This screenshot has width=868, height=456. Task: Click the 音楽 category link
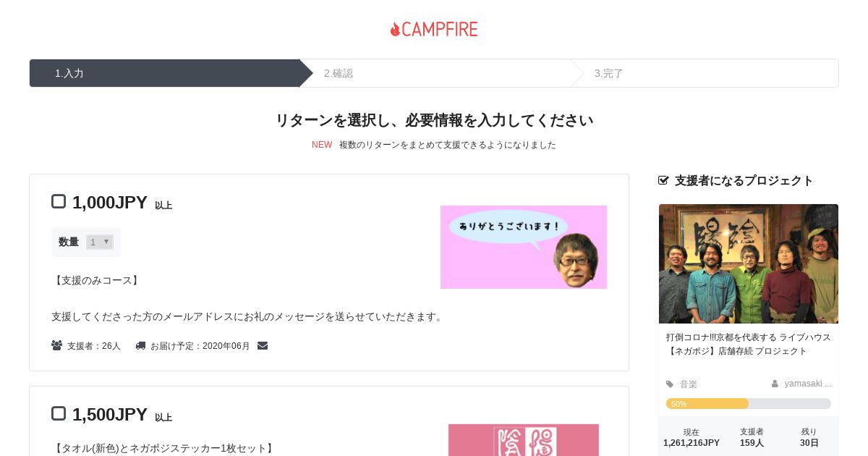689,384
